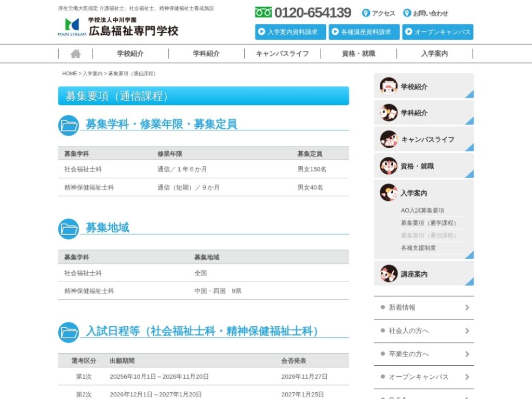Click the 全国 region cell
Image resolution: width=532 pixels, height=399 pixels.
(x=201, y=273)
